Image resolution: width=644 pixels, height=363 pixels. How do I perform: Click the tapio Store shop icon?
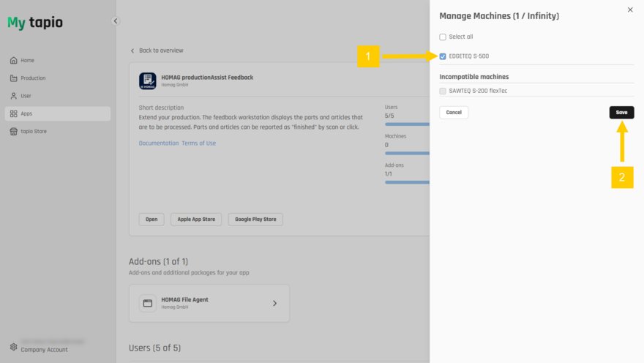coord(14,132)
